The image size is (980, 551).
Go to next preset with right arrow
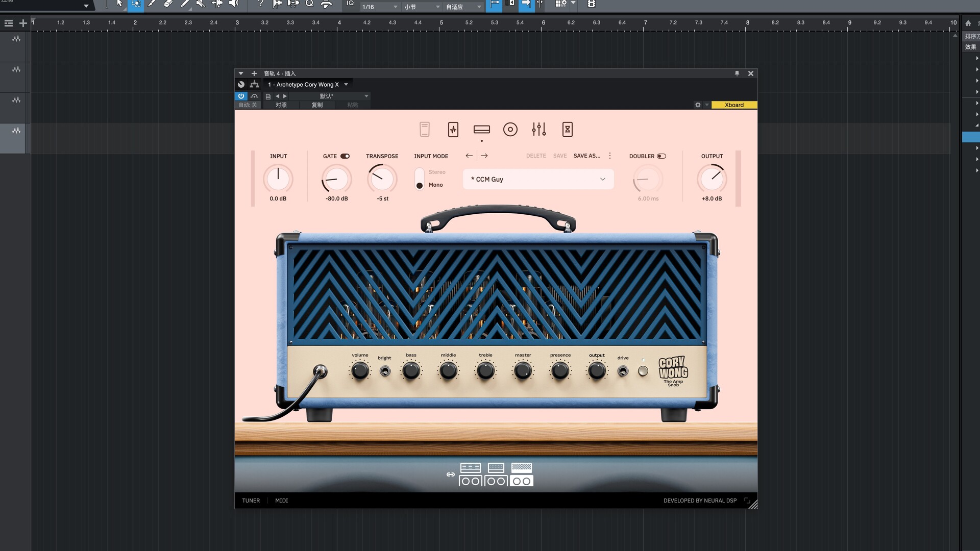484,156
